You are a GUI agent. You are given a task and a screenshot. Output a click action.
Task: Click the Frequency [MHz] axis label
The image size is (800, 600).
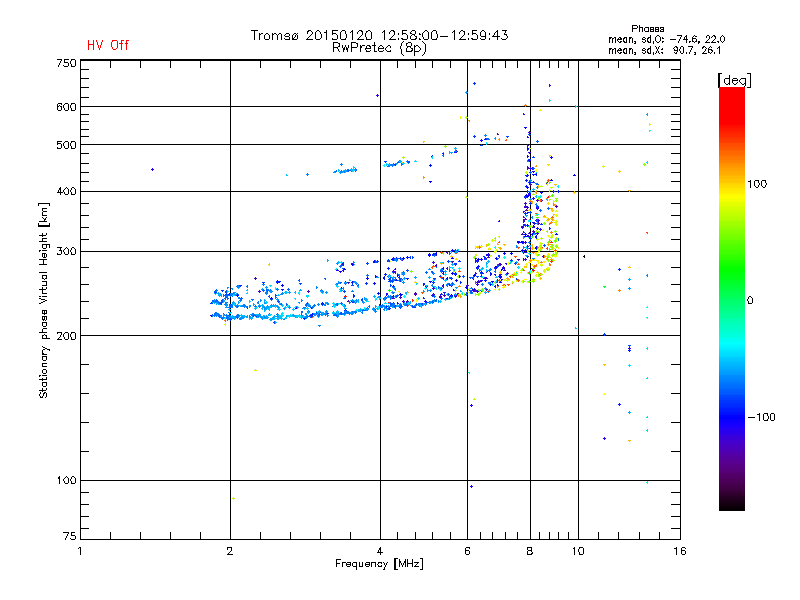[x=379, y=564]
